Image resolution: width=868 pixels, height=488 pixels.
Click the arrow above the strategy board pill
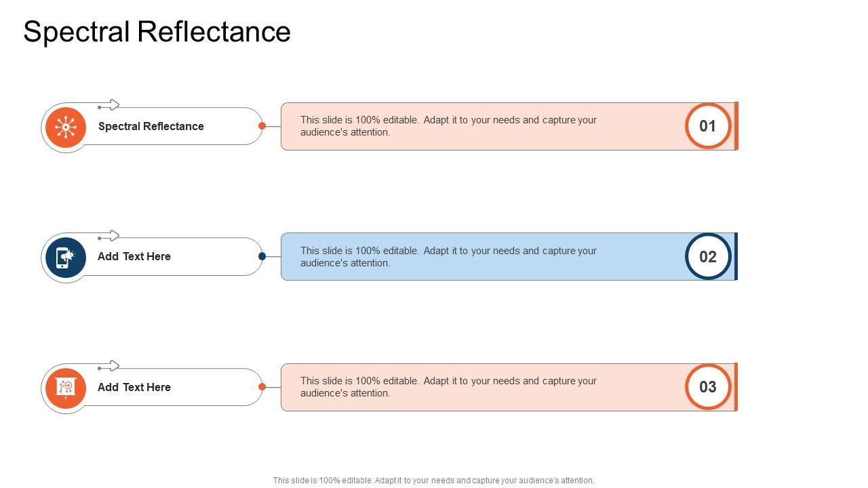point(108,367)
